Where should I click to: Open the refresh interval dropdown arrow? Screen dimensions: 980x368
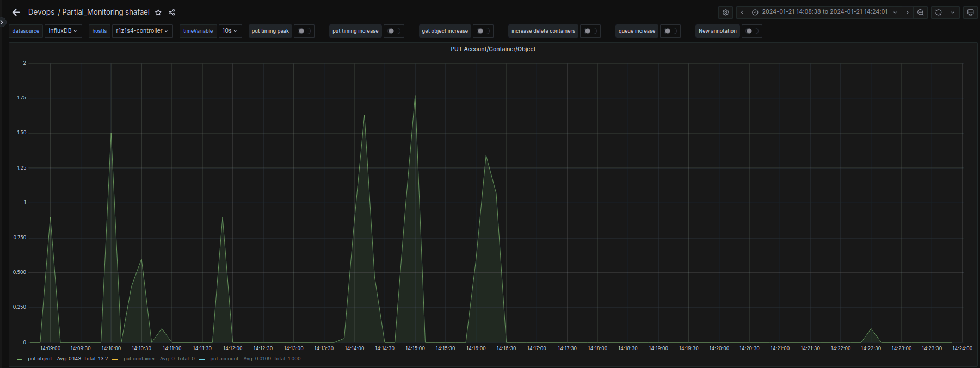point(952,12)
